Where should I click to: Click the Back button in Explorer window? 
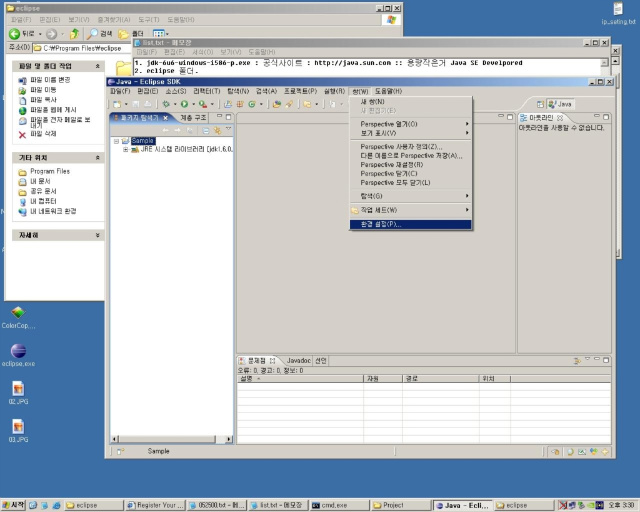click(22, 34)
